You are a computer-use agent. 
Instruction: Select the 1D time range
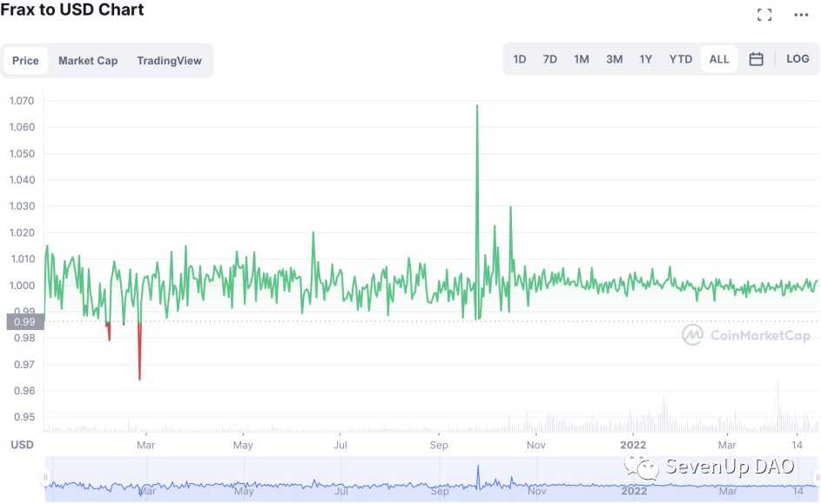click(520, 59)
